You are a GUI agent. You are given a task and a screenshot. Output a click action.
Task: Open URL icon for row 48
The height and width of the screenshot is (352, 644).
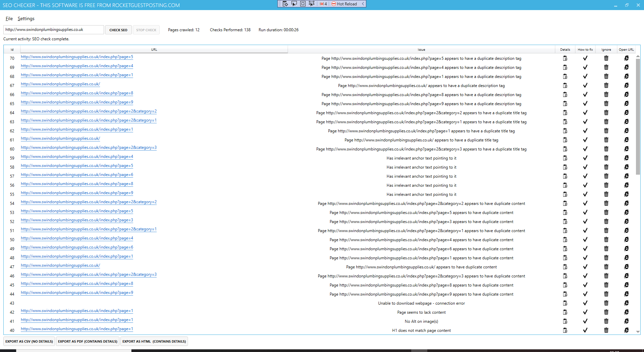(x=626, y=258)
